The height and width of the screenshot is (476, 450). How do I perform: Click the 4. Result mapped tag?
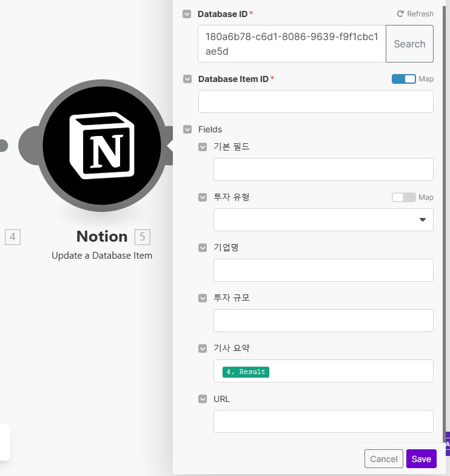click(246, 372)
